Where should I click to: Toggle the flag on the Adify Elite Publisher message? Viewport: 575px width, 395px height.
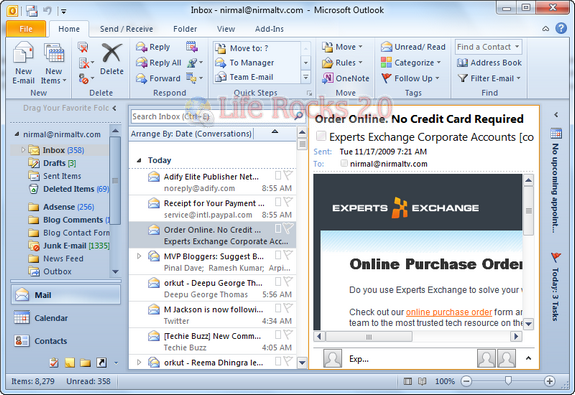pyautogui.click(x=288, y=175)
